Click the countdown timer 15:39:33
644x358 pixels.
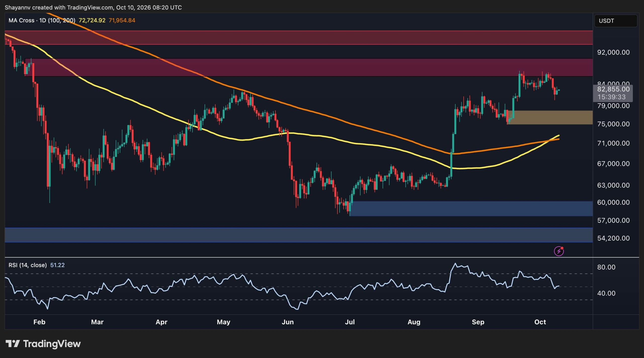(x=611, y=97)
